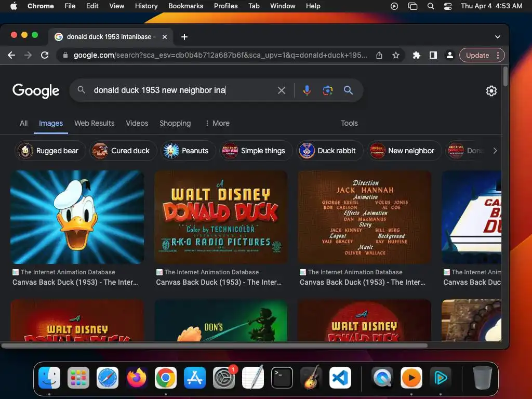Image resolution: width=532 pixels, height=399 pixels.
Task: Open the Don's green silhouette image result
Action: pos(221,320)
